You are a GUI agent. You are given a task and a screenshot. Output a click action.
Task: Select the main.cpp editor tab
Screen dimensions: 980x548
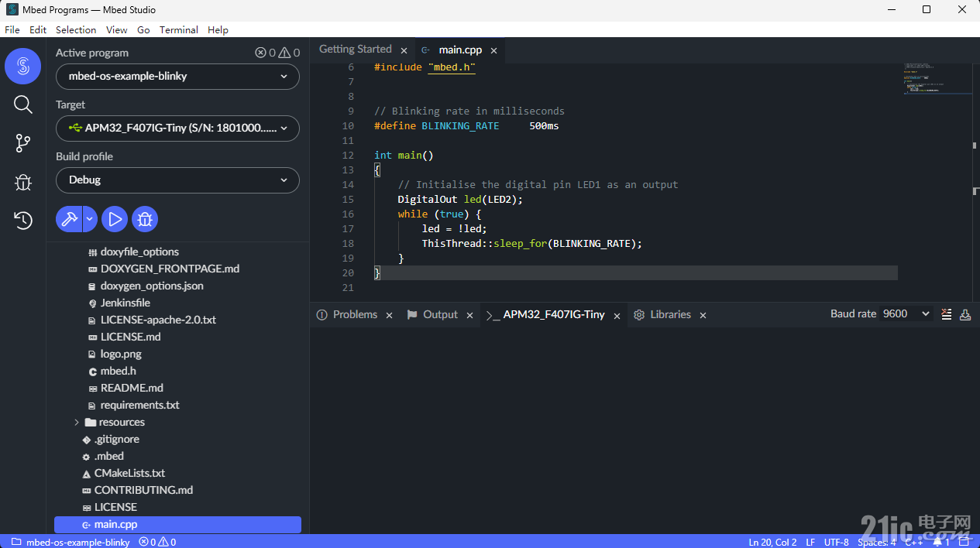click(460, 50)
